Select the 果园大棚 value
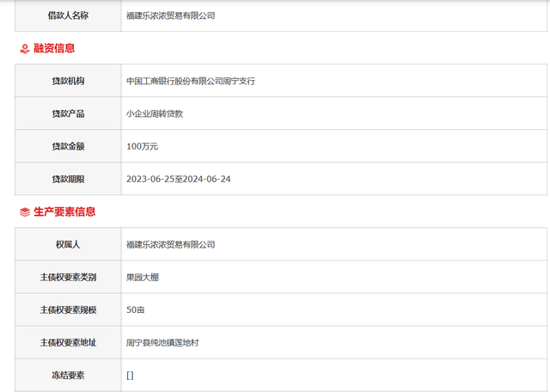 (143, 278)
